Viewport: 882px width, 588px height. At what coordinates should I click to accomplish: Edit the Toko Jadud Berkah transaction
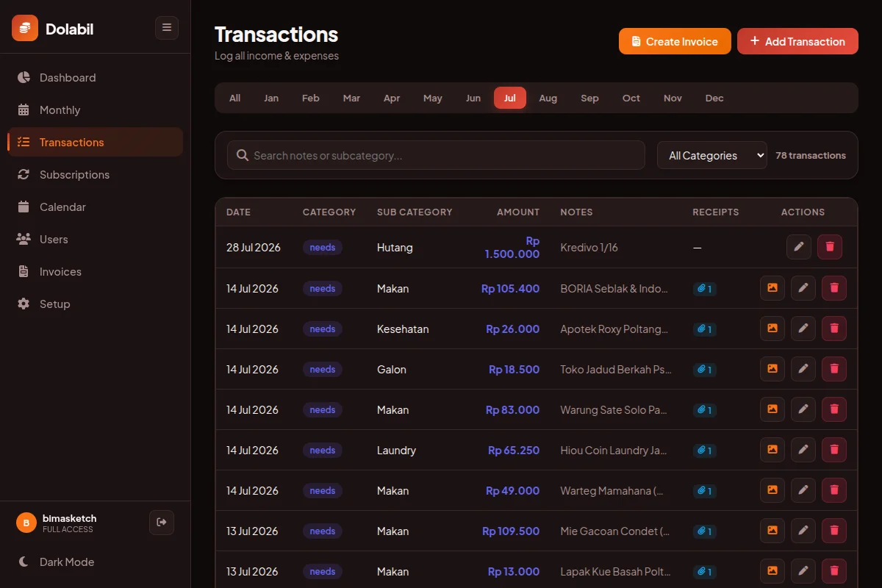pyautogui.click(x=803, y=369)
